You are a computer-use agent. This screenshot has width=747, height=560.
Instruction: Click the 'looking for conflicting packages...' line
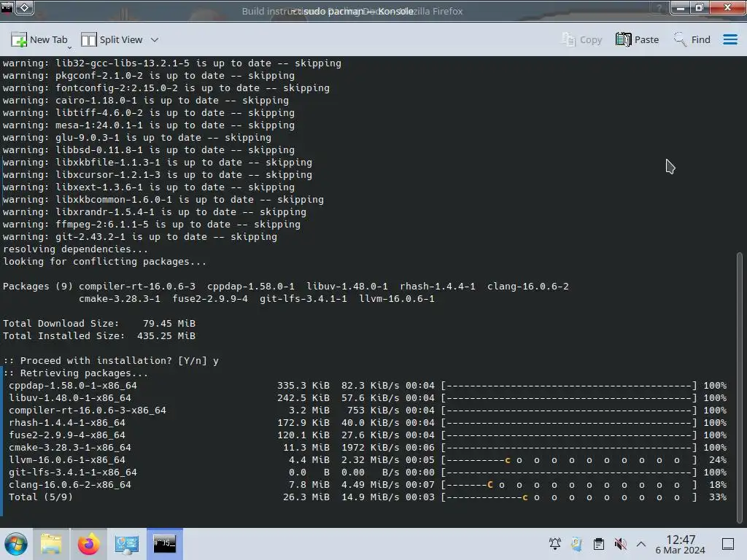105,262
